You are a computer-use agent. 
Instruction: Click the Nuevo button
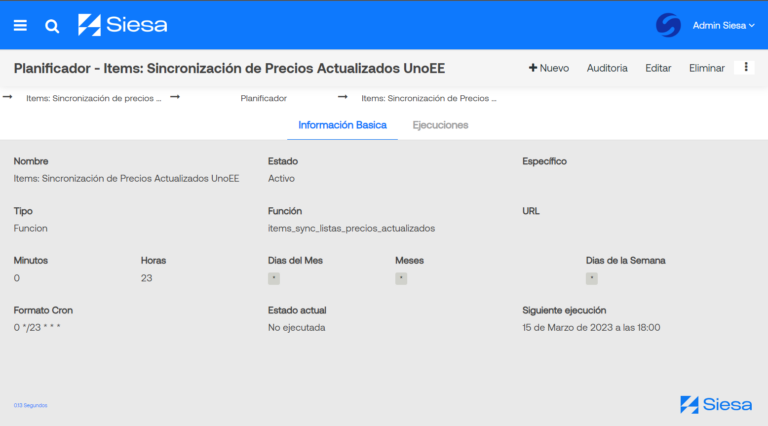549,68
